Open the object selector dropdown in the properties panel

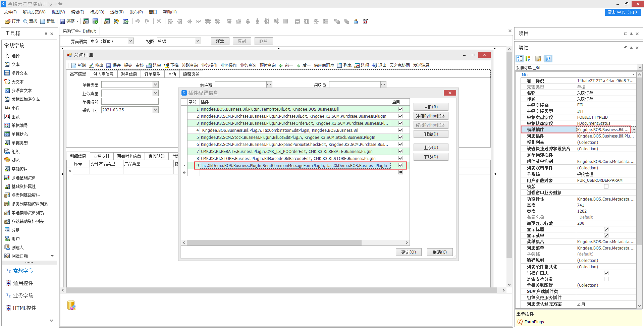(x=640, y=67)
